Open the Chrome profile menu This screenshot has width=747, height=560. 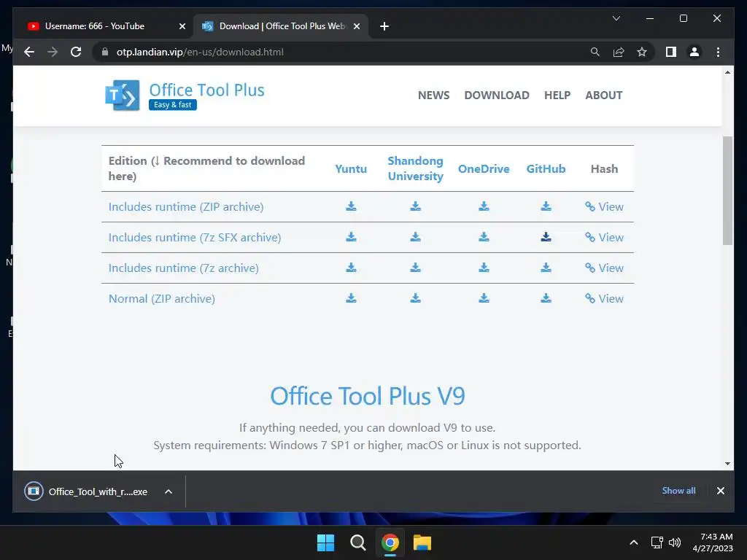[694, 52]
